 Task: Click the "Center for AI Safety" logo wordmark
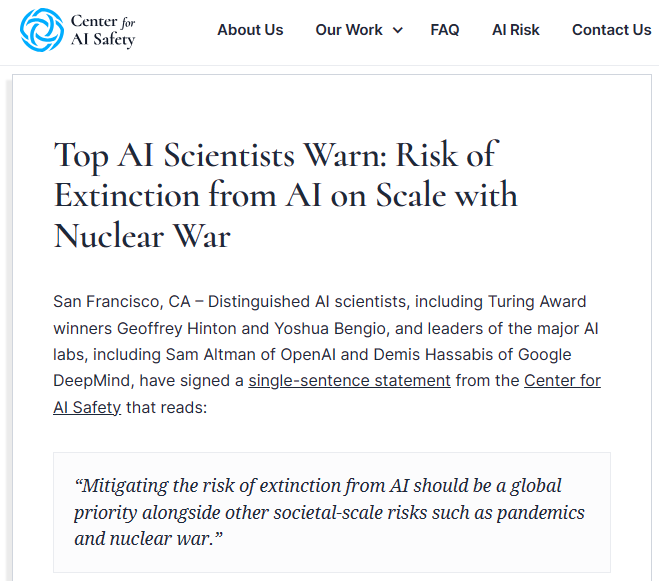[x=102, y=30]
